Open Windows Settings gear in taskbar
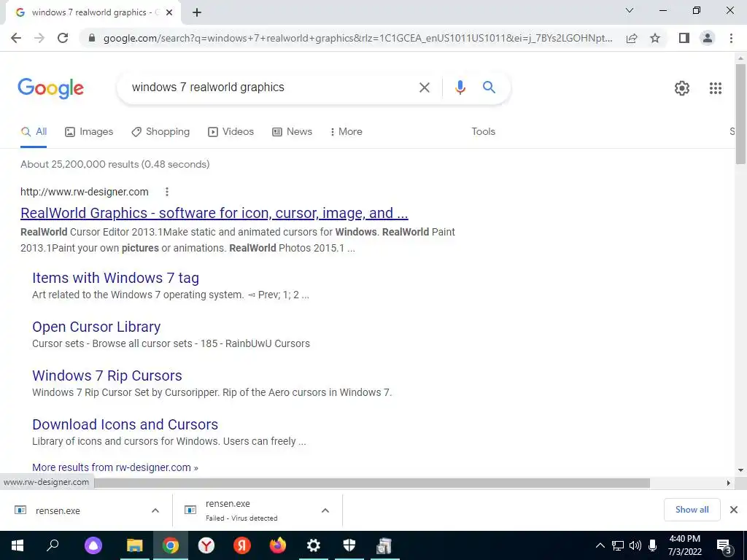This screenshot has width=747, height=560. [314, 545]
